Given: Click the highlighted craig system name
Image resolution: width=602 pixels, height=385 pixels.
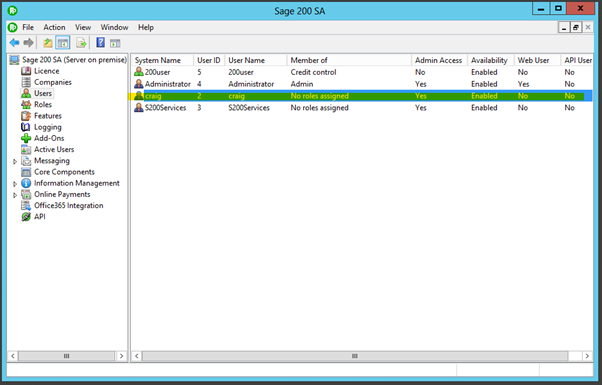Looking at the screenshot, I should pos(153,96).
